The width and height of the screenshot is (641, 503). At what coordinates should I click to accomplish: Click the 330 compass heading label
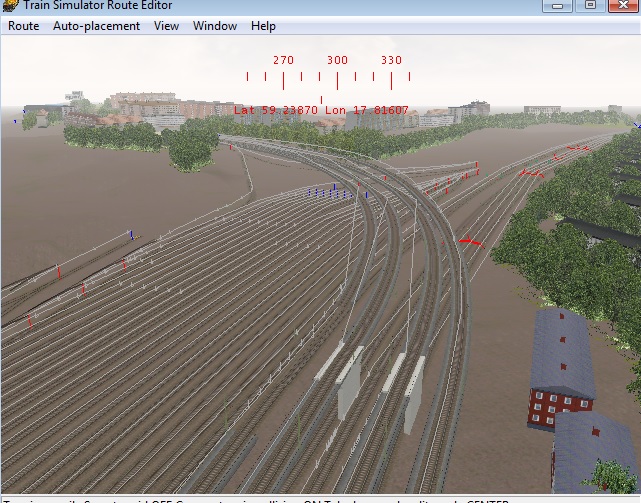pyautogui.click(x=391, y=60)
